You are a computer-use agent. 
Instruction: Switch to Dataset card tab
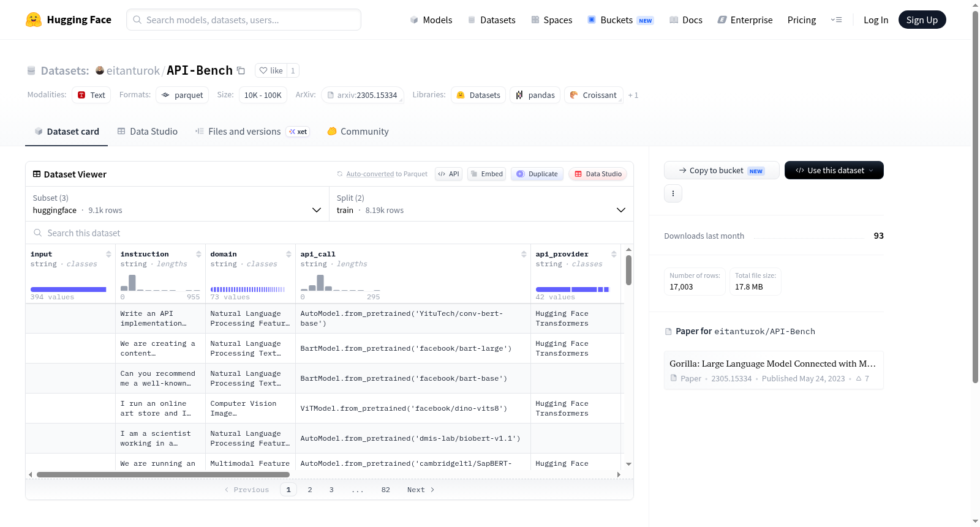click(x=67, y=131)
